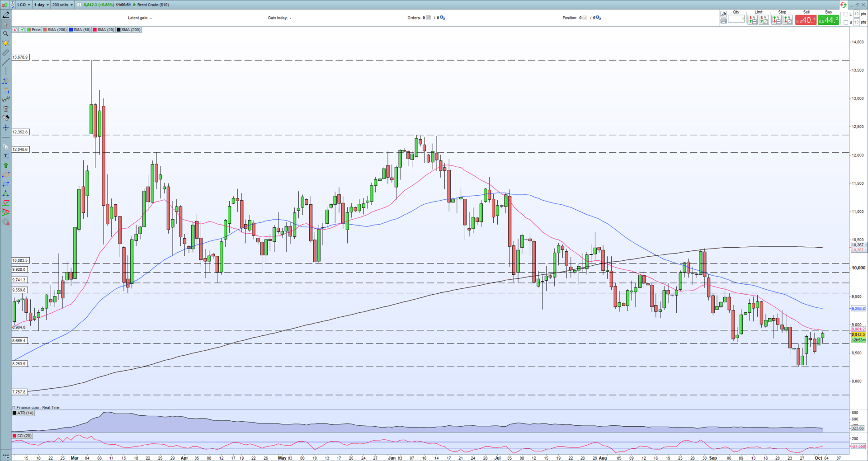The image size is (868, 461).
Task: Open the instrument information icon
Action: (79, 5)
